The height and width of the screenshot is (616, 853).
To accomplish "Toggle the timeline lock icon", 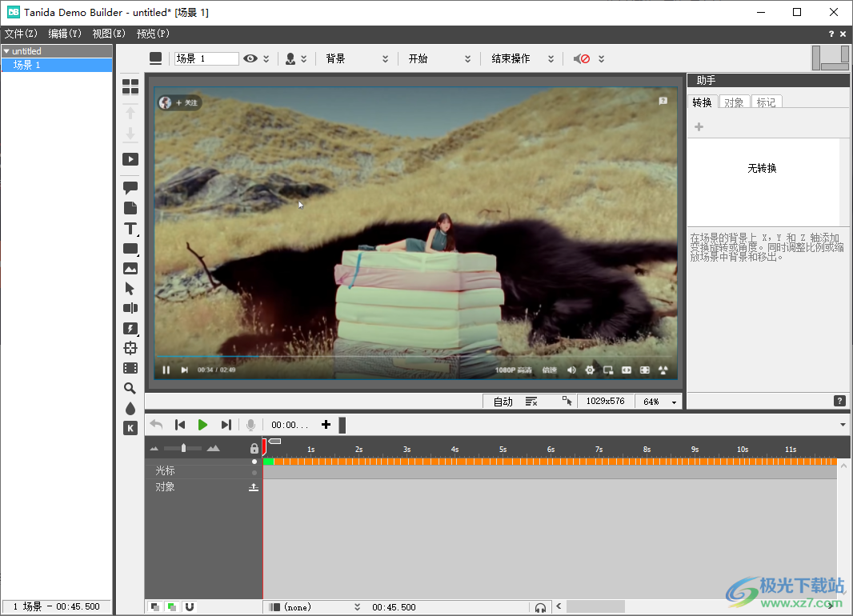I will point(254,449).
